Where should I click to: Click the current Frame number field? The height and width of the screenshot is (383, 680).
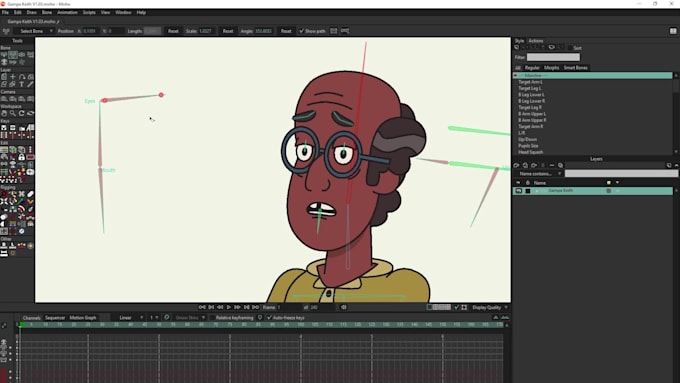click(x=288, y=308)
